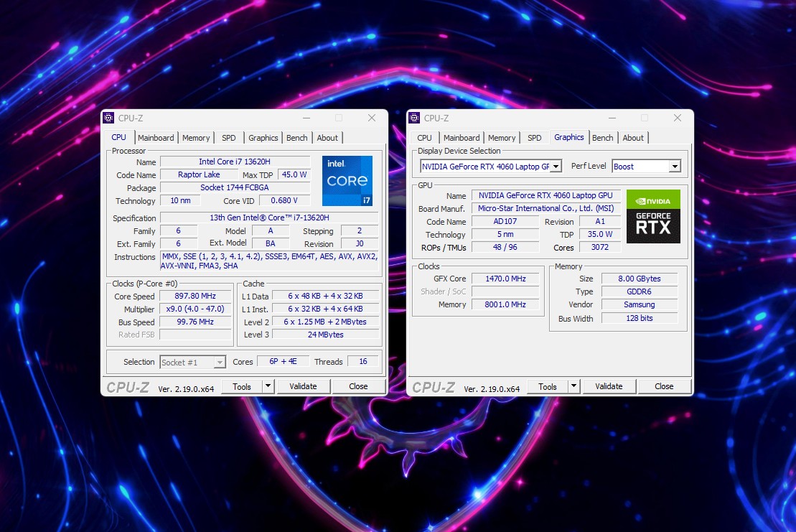Viewport: 796px width, 532px height.
Task: Click the Package value Socket 1744 FCBGA
Action: tap(235, 187)
